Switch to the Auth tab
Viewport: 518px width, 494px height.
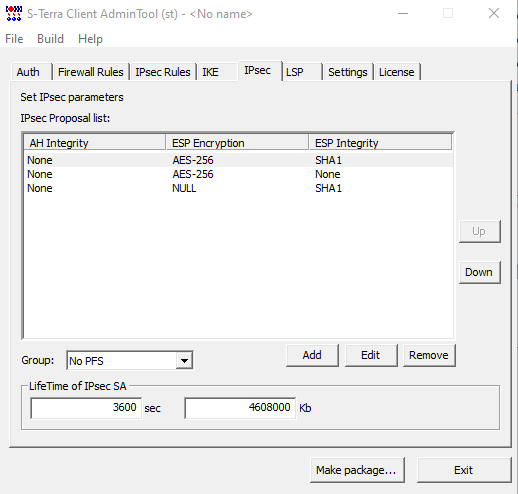point(32,72)
